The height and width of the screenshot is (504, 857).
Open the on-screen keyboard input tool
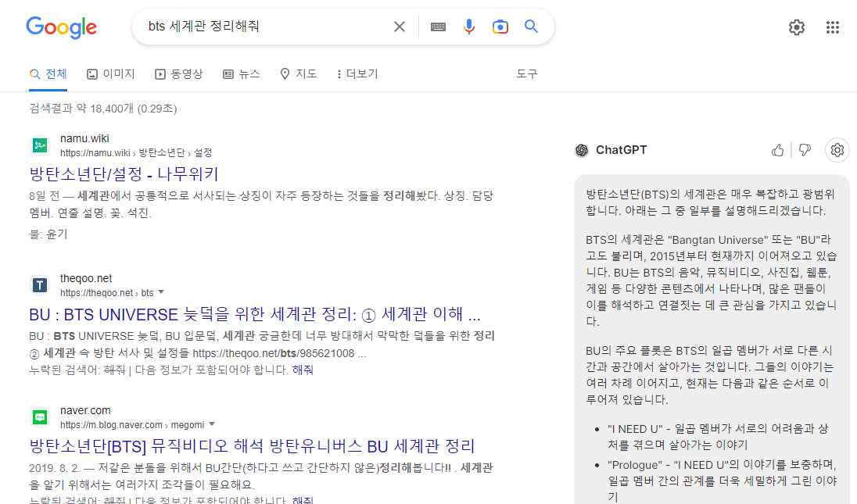coord(438,27)
